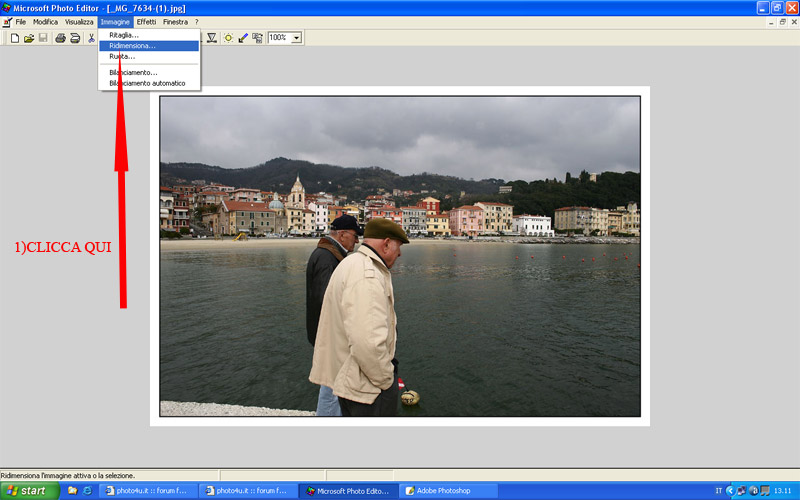Click the Print toolbar icon
Screen dimensions: 800x500
coord(60,38)
